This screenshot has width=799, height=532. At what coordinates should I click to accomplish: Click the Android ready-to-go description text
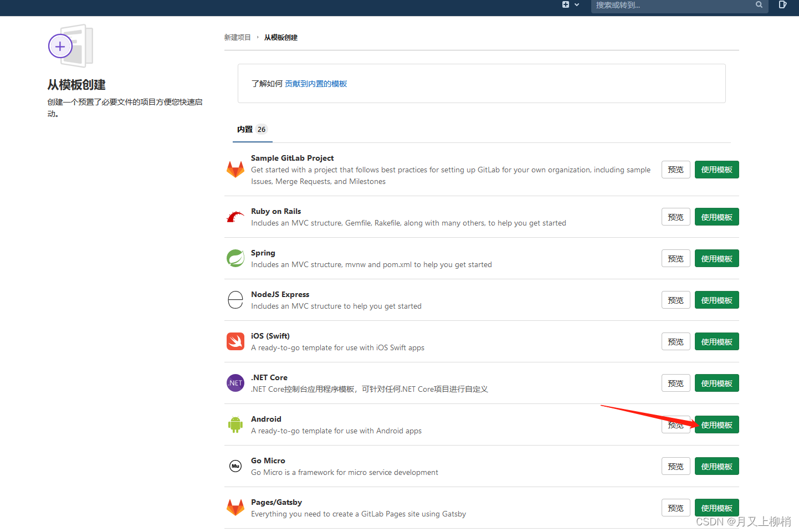(336, 431)
